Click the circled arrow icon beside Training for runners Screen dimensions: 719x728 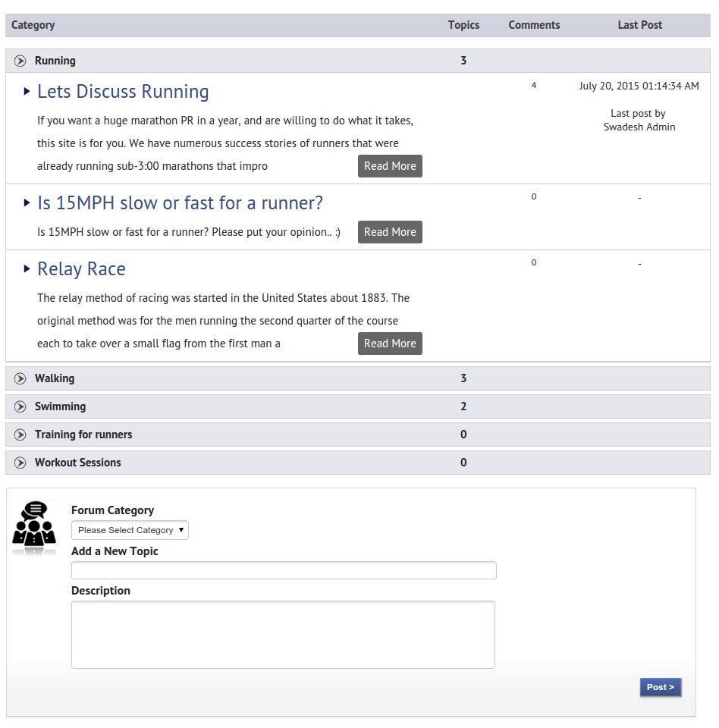tap(20, 435)
